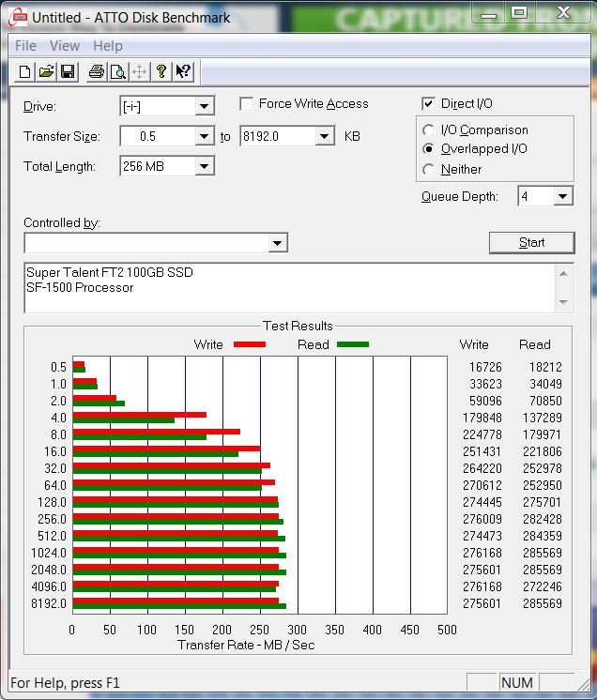This screenshot has width=597, height=700.
Task: Open the Queue Depth dropdown
Action: [x=562, y=196]
